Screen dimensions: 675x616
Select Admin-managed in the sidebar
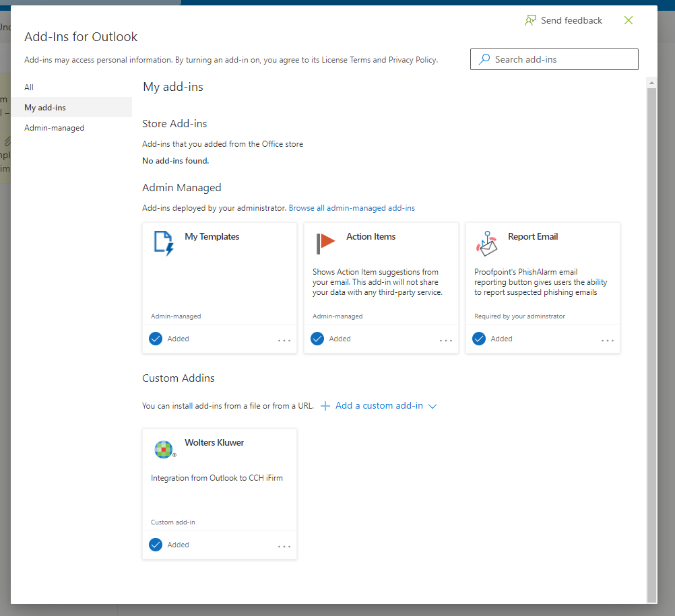click(54, 127)
